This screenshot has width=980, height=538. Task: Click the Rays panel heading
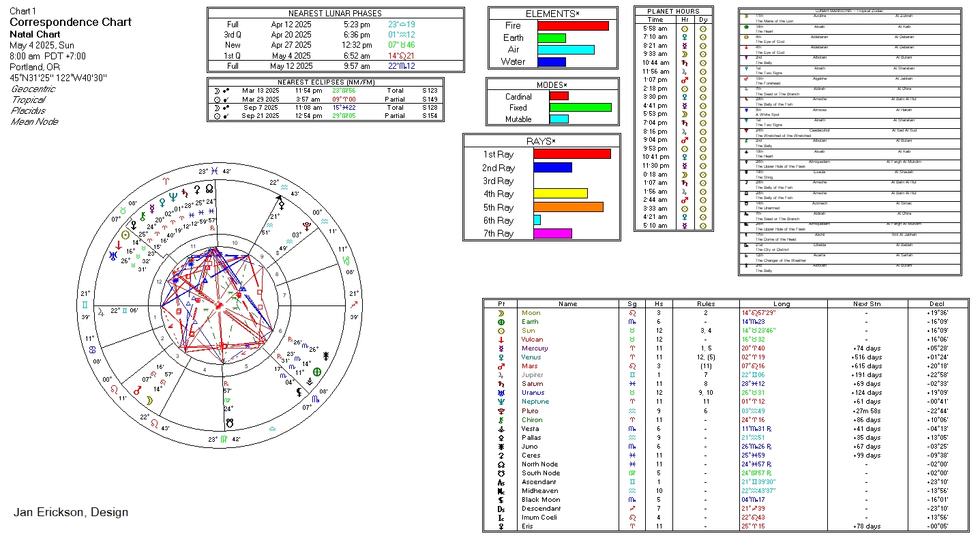pyautogui.click(x=541, y=141)
